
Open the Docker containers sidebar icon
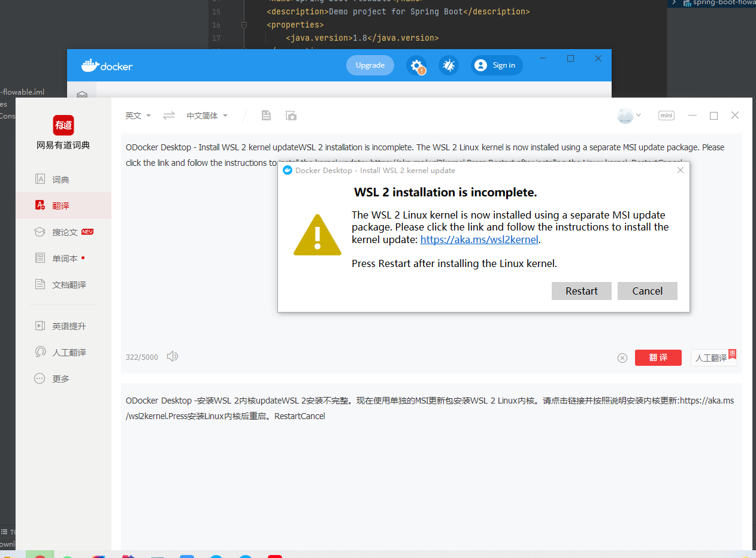[x=82, y=95]
